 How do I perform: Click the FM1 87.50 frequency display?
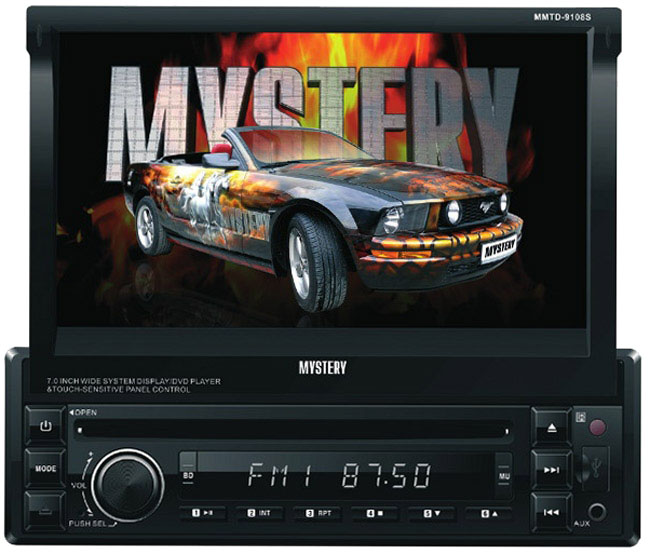[x=340, y=475]
